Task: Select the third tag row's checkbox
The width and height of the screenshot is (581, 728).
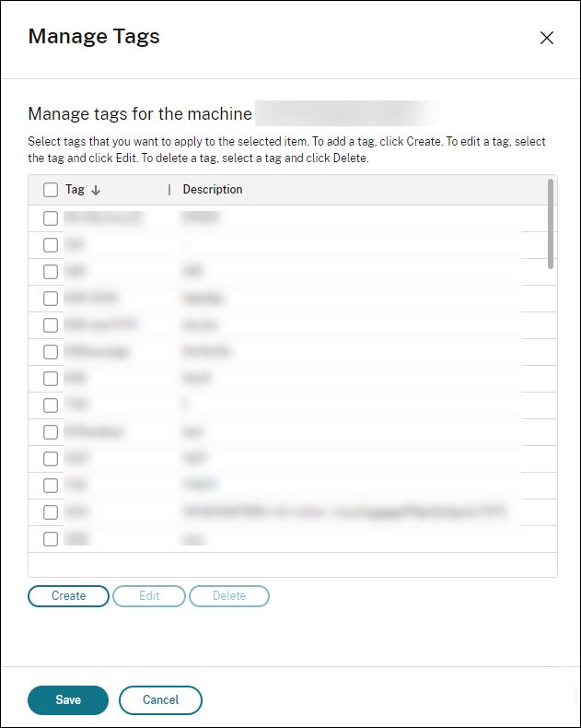Action: tap(50, 272)
